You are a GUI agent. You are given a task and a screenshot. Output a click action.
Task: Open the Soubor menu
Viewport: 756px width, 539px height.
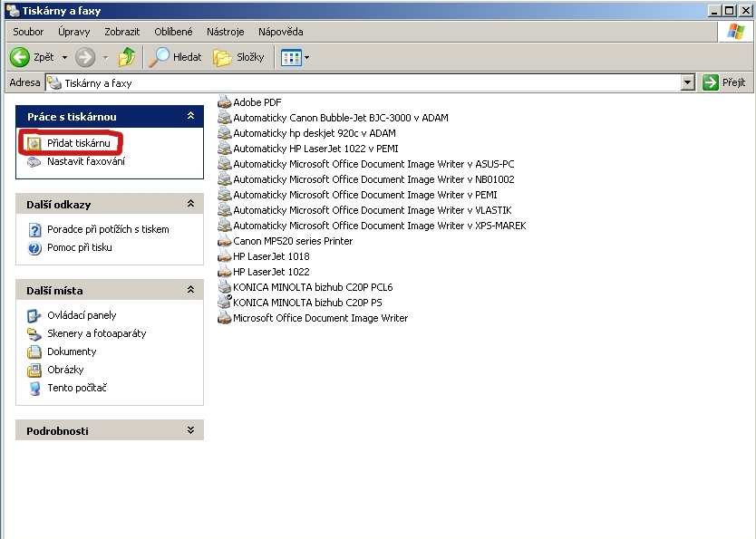[x=28, y=32]
